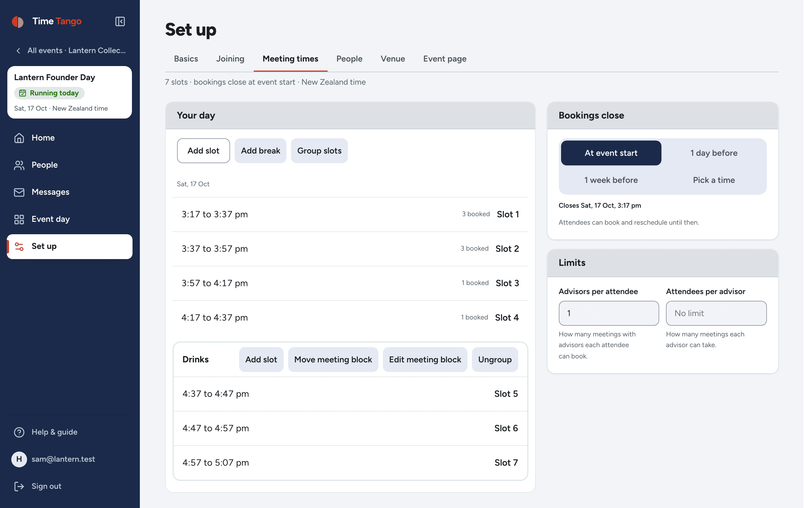Screen dimensions: 812x508
Task: Focus Advisors per attendee field
Action: pos(609,313)
